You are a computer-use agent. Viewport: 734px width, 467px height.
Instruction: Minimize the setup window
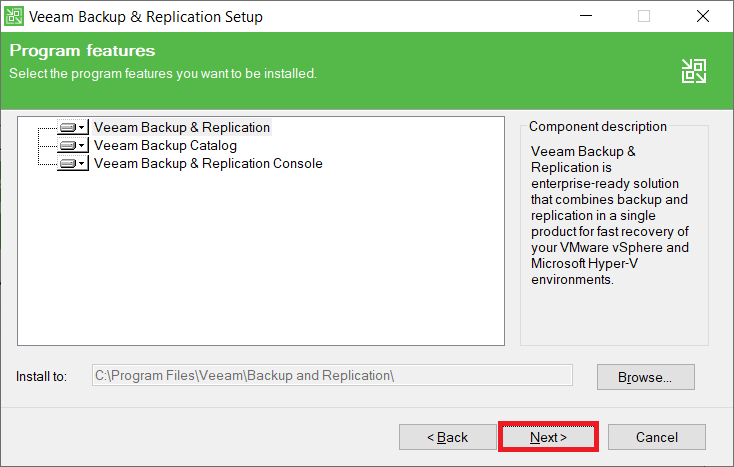(585, 17)
